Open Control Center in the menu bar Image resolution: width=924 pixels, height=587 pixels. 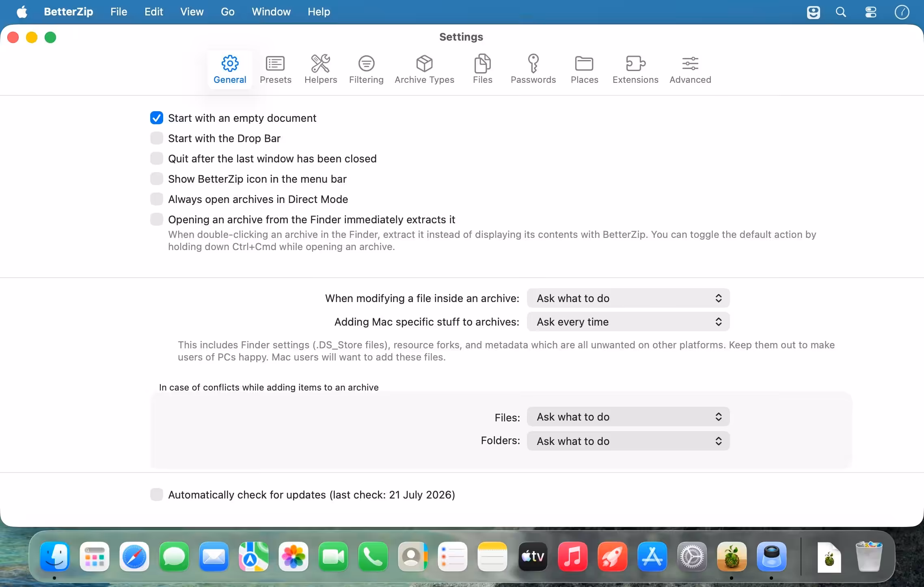tap(871, 12)
